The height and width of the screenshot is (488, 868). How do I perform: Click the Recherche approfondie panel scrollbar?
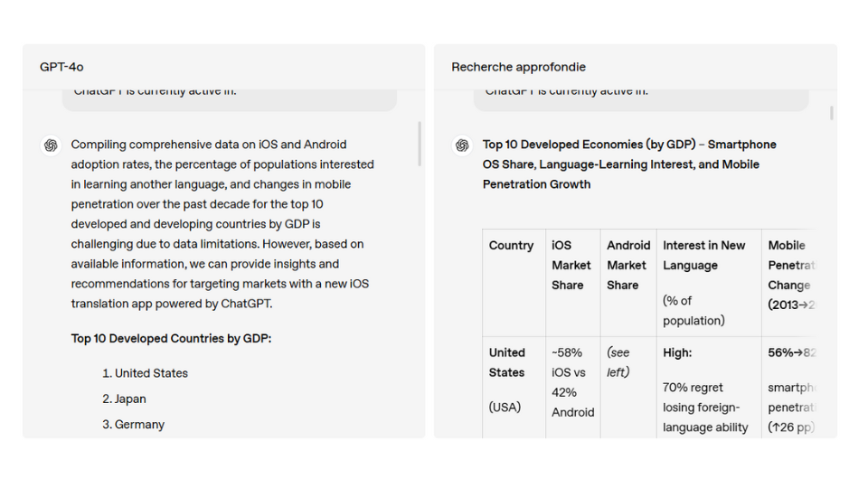pos(831,113)
